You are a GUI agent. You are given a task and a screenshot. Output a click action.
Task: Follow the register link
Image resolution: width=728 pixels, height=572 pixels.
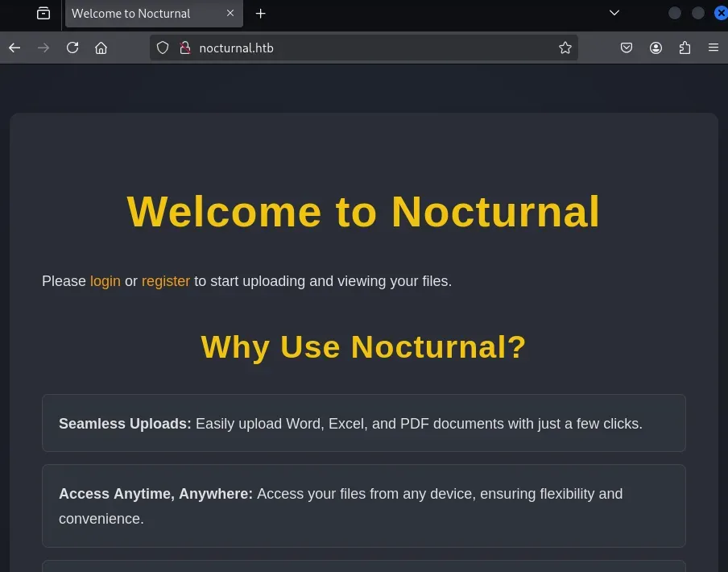coord(166,281)
